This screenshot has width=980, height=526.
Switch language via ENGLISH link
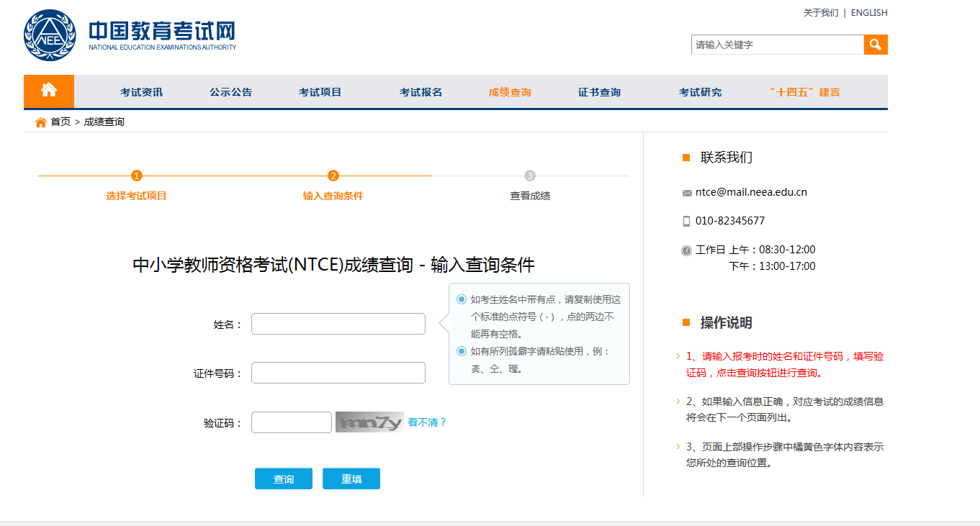click(x=869, y=13)
